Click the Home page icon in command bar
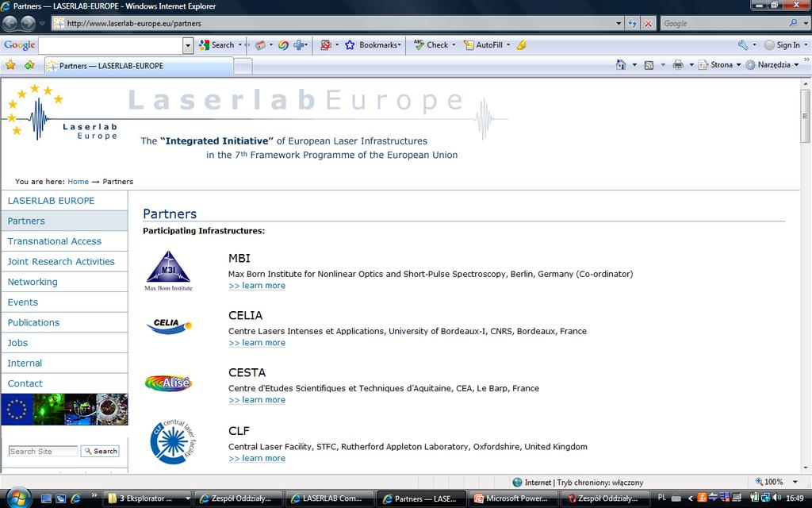 (x=621, y=65)
